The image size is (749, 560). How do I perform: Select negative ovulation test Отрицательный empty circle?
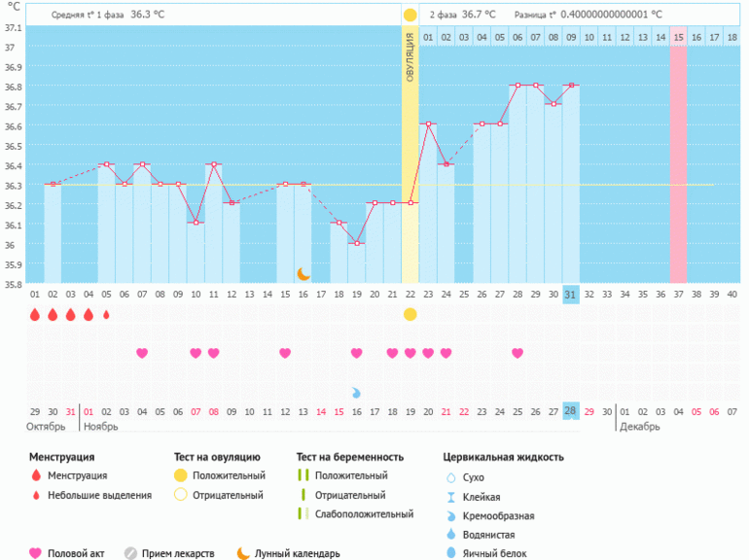click(181, 495)
